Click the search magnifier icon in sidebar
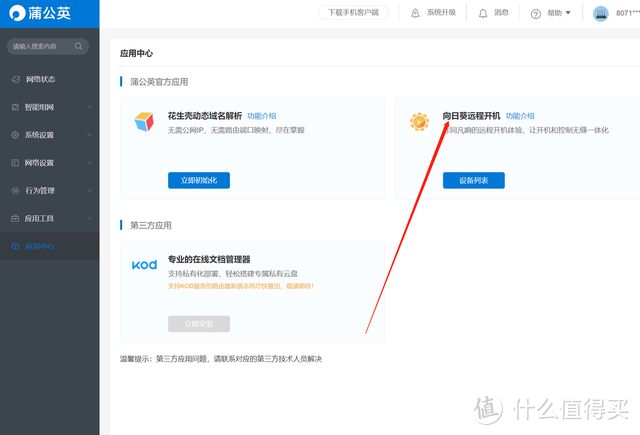 point(78,47)
